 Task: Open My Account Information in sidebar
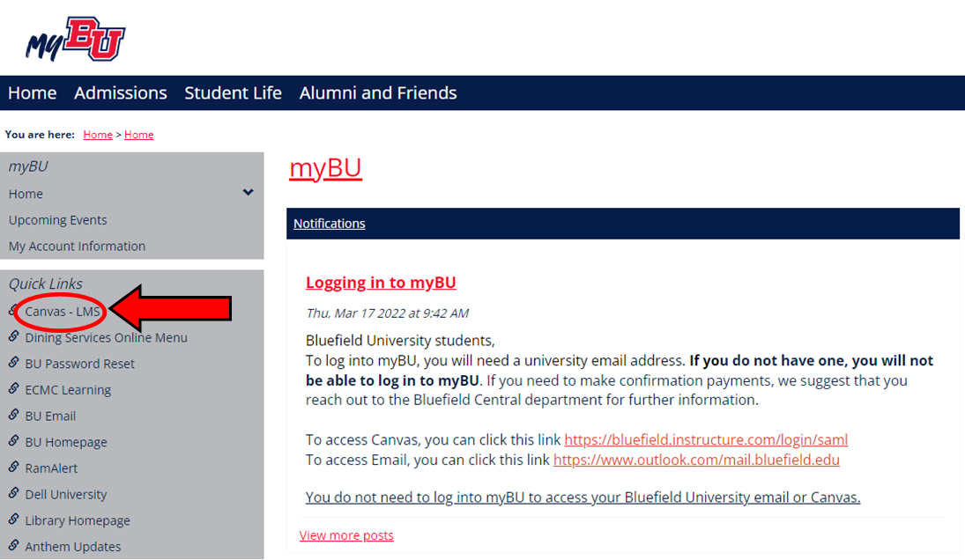77,246
